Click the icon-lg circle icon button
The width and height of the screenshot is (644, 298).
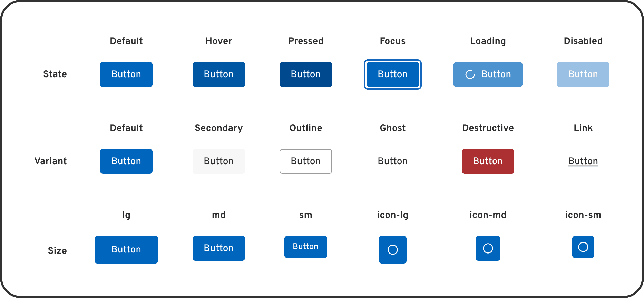point(392,249)
